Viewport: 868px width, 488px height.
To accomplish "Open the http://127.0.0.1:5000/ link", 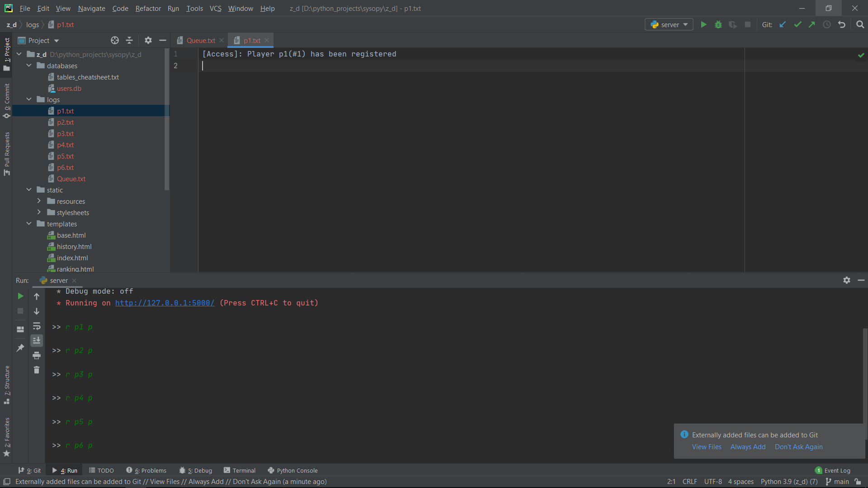I will tap(165, 303).
